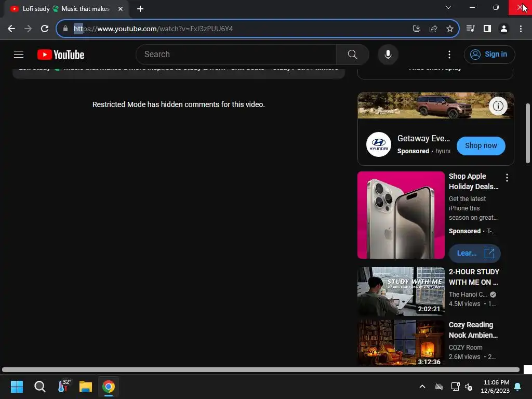This screenshot has height=399, width=532.
Task: Open notifications bell
Action: coord(518,387)
